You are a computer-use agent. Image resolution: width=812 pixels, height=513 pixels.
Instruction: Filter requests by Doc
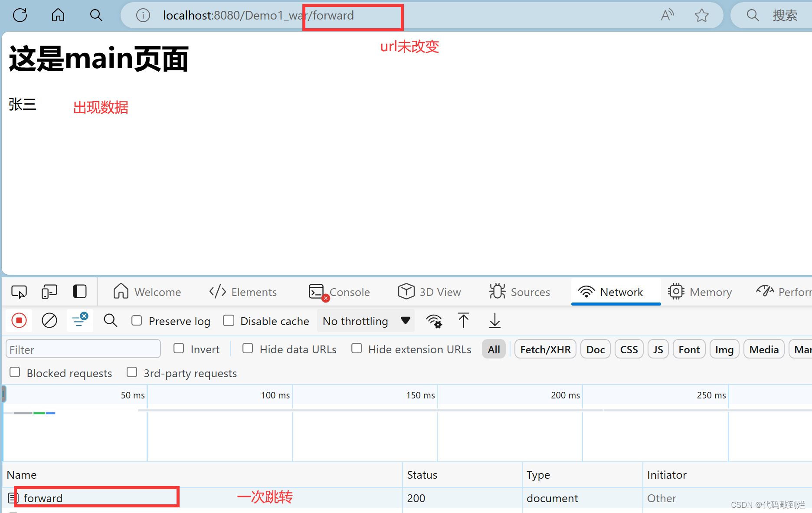click(595, 349)
